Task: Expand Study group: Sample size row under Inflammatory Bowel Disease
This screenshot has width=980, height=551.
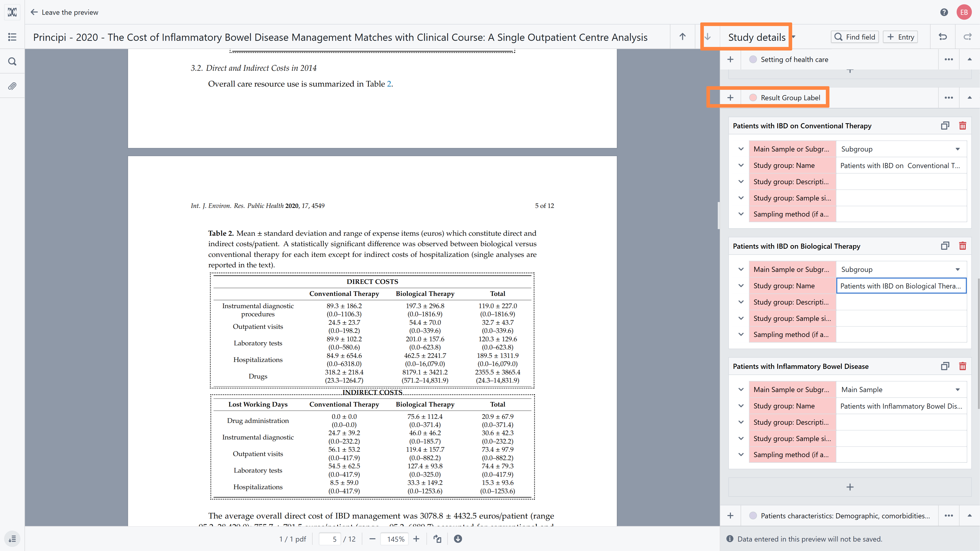Action: tap(741, 439)
